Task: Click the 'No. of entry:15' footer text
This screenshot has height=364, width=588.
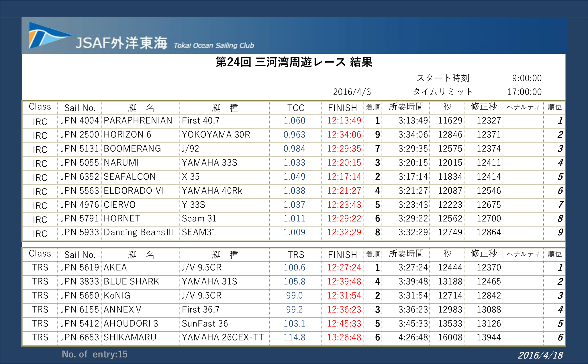Action: tap(95, 354)
